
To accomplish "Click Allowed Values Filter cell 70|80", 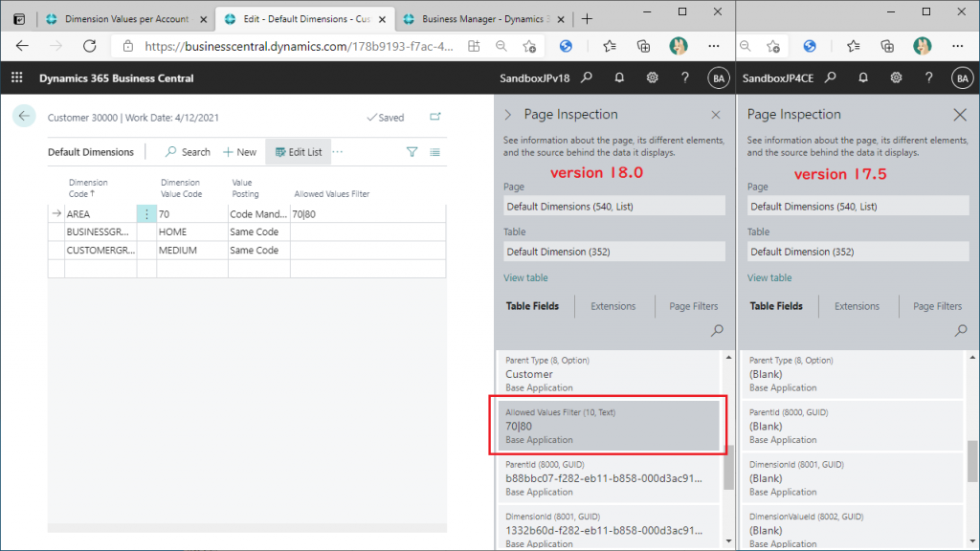I will (x=367, y=213).
